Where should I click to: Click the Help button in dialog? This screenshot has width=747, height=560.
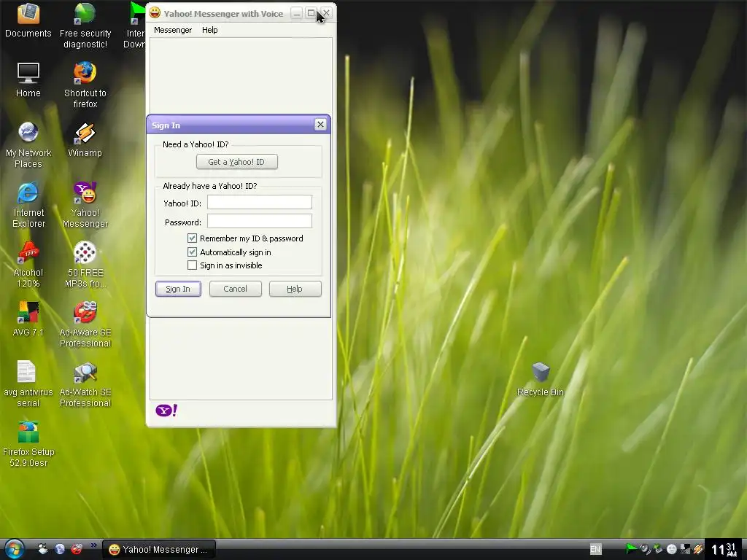pyautogui.click(x=295, y=289)
